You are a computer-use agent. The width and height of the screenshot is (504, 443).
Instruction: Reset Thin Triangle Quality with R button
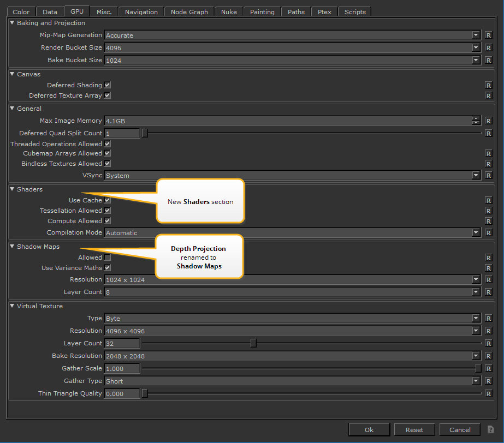tap(489, 393)
